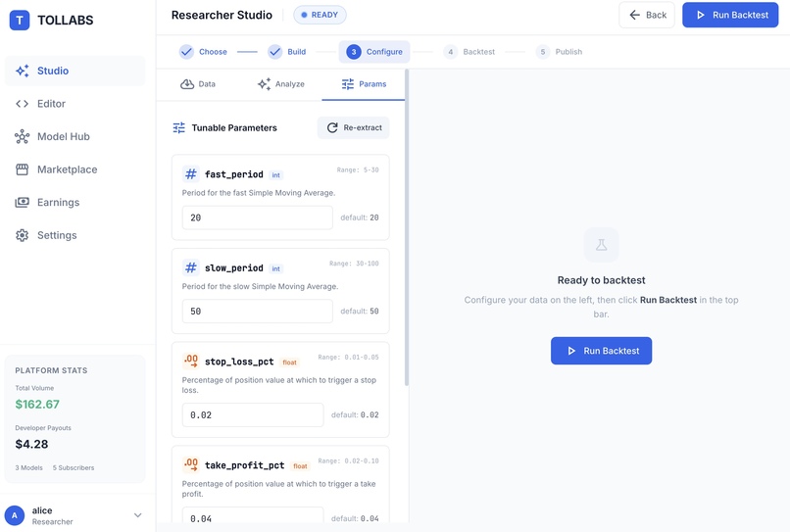Click the Editor code brackets icon
Image resolution: width=790 pixels, height=532 pixels.
click(x=23, y=104)
